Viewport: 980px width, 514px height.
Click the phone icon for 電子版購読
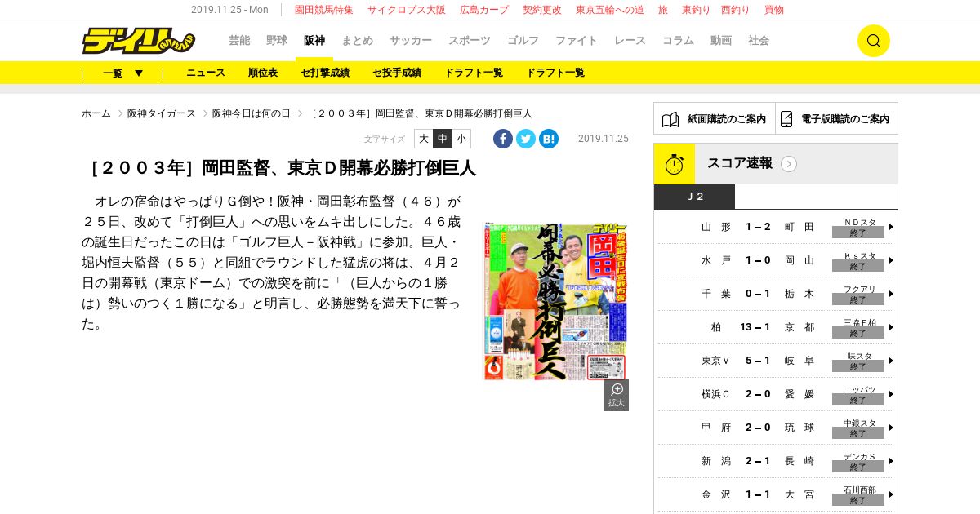[x=786, y=119]
